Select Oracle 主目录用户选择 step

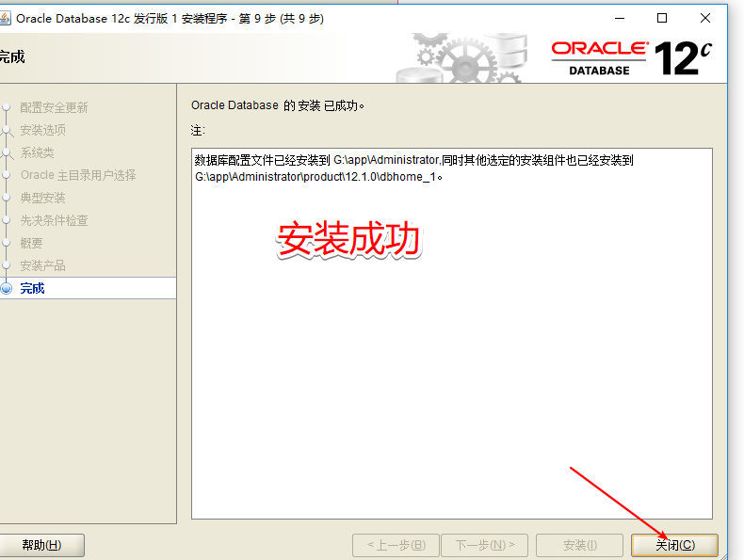[78, 175]
